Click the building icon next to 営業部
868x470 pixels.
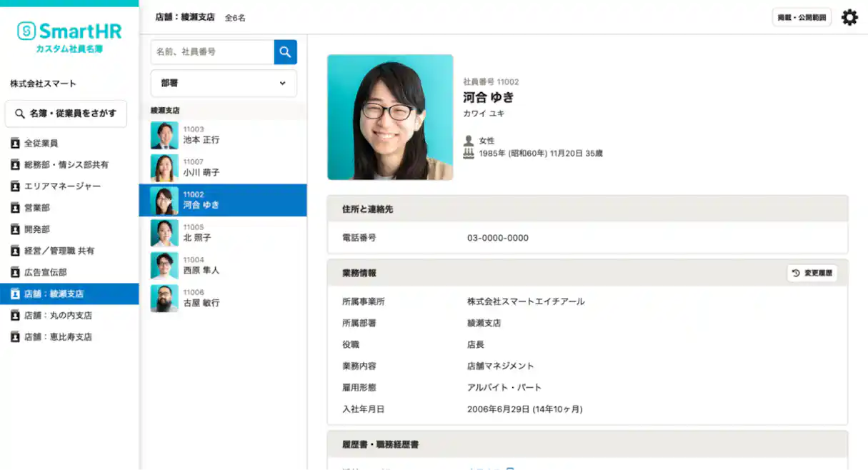click(x=14, y=208)
